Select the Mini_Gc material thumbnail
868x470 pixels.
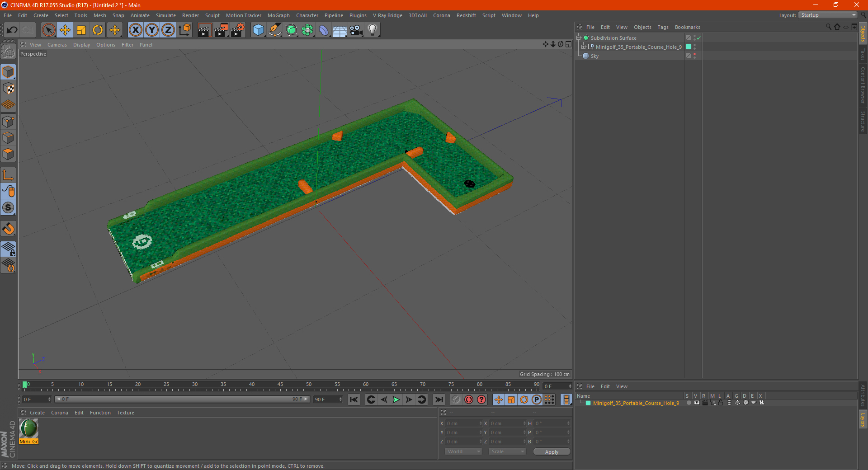click(x=29, y=431)
